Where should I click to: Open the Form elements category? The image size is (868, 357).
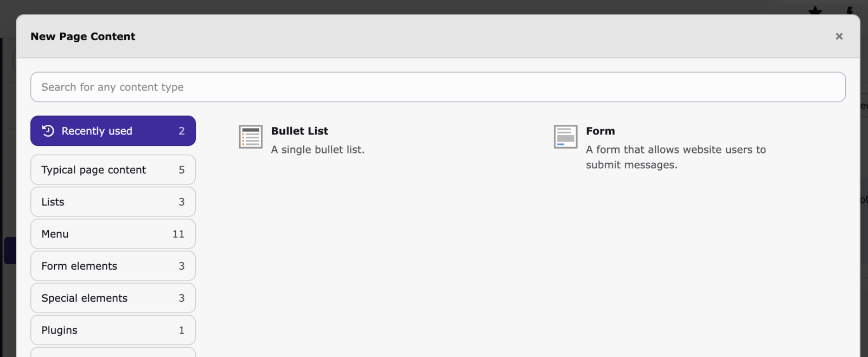pyautogui.click(x=113, y=266)
